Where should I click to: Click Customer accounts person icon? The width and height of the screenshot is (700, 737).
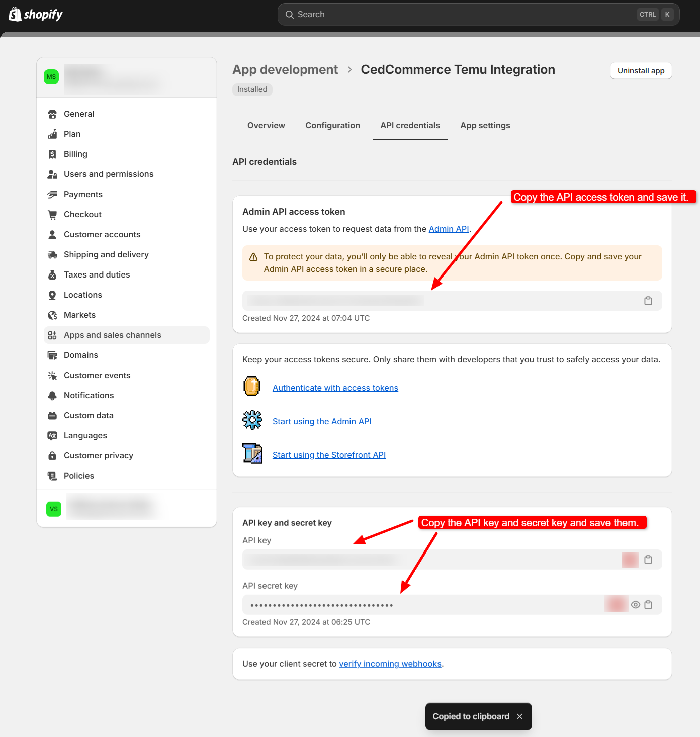(x=52, y=235)
